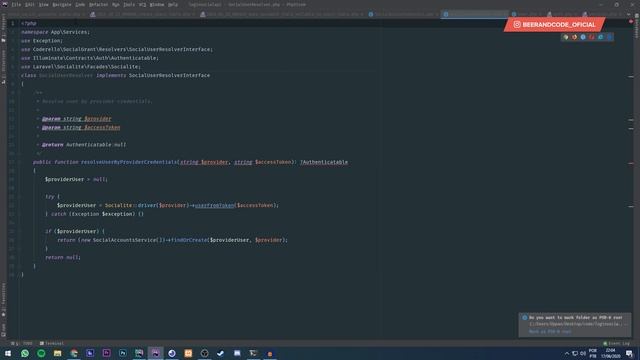
Task: Toggle the Project tool window stripe
Action: click(3, 28)
